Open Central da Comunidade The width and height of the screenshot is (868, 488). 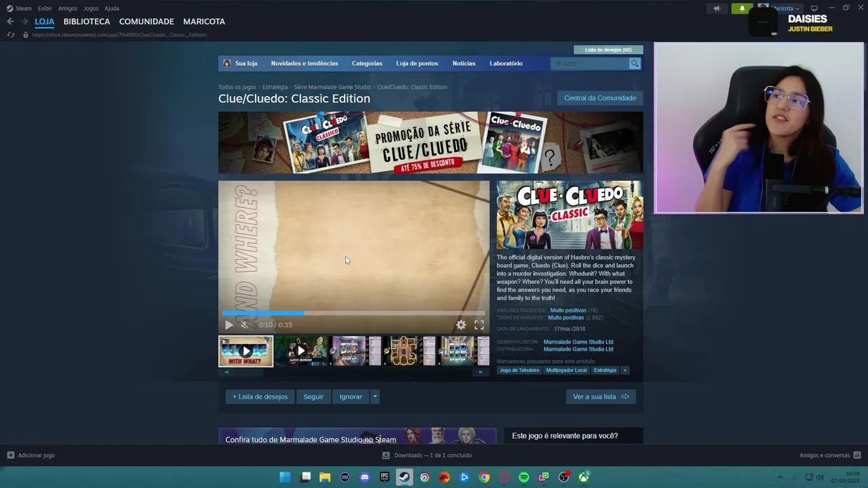click(x=600, y=98)
